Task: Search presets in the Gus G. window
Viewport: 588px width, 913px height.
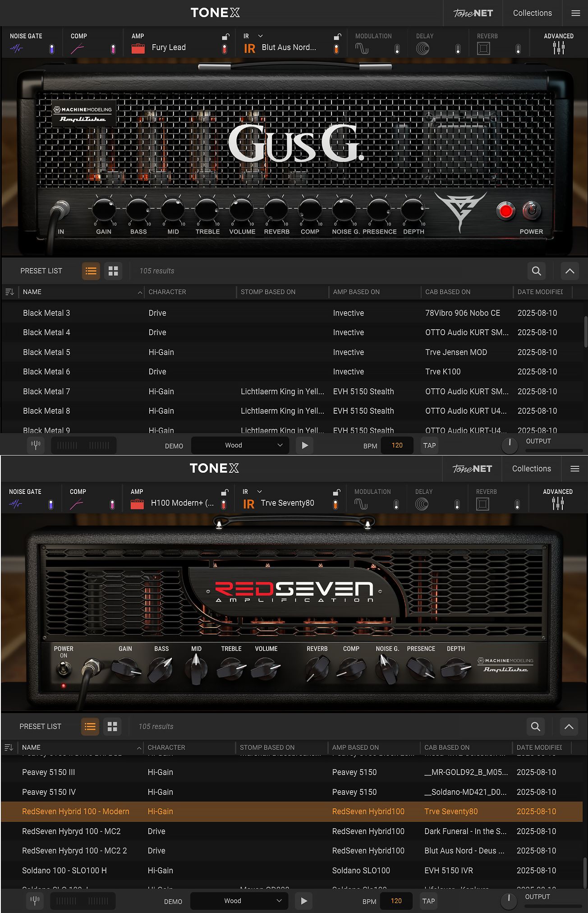Action: click(537, 271)
